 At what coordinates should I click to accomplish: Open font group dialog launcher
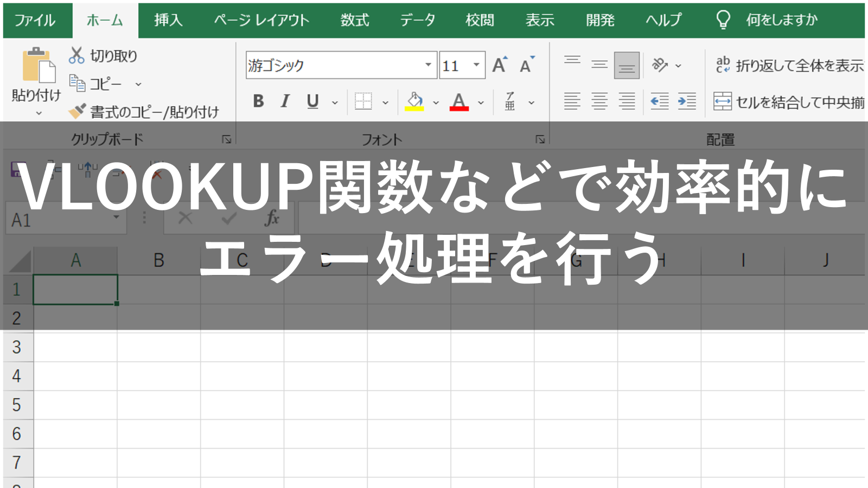click(x=540, y=139)
